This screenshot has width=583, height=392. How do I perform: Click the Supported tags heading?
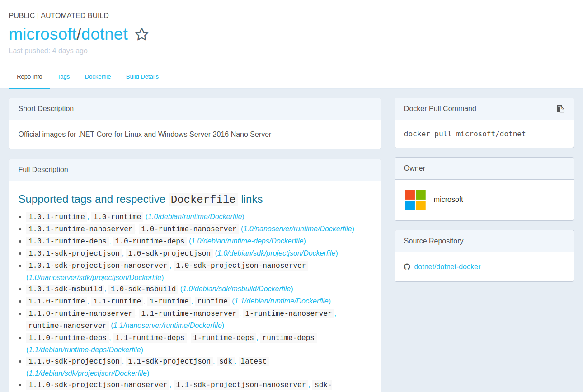[140, 199]
